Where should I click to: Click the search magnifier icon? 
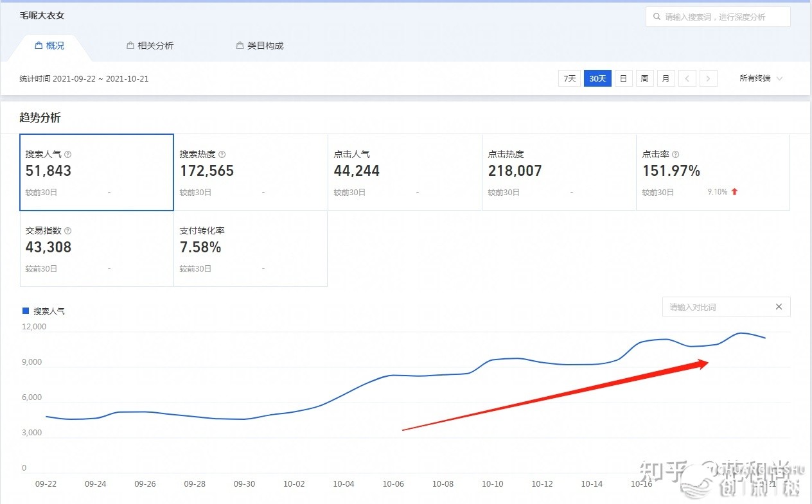657,17
